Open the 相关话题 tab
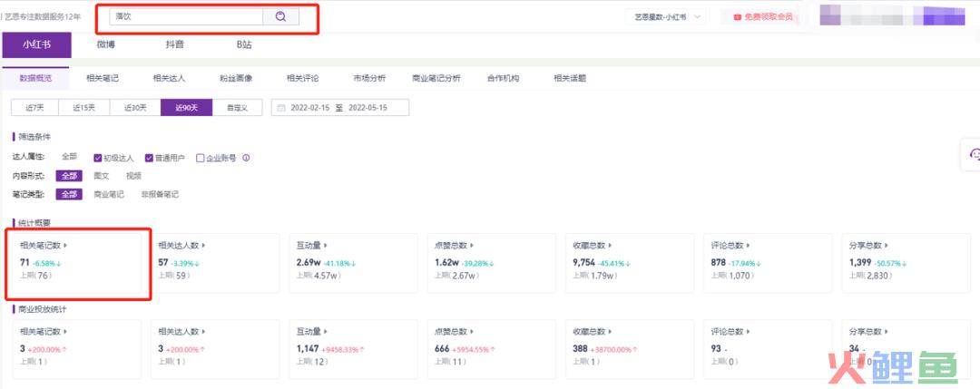The width and height of the screenshot is (980, 389). tap(570, 79)
